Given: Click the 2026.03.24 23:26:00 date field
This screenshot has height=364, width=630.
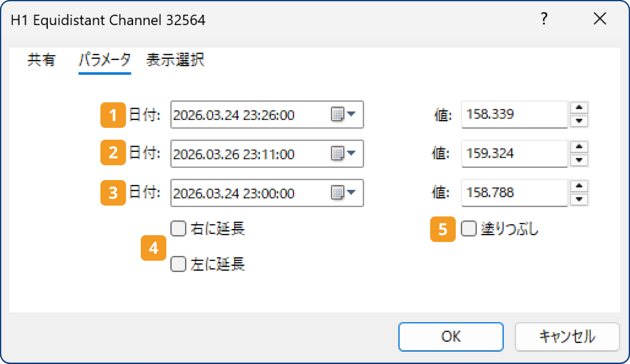Looking at the screenshot, I should (249, 115).
